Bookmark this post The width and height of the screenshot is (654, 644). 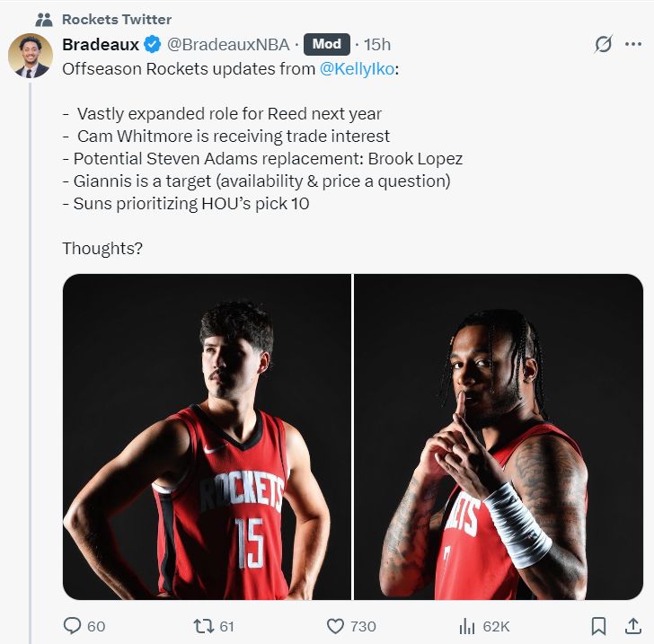click(598, 626)
